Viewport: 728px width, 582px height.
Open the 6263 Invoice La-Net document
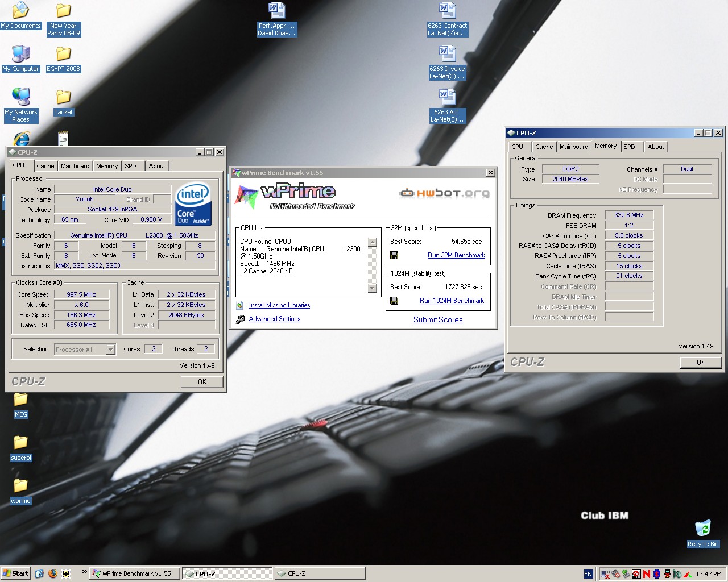pyautogui.click(x=448, y=63)
